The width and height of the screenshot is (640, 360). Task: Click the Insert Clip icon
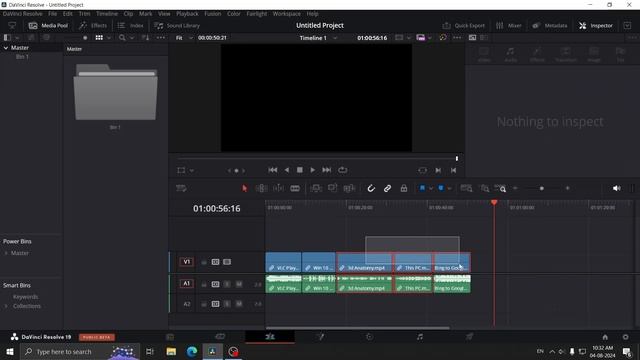(x=316, y=188)
